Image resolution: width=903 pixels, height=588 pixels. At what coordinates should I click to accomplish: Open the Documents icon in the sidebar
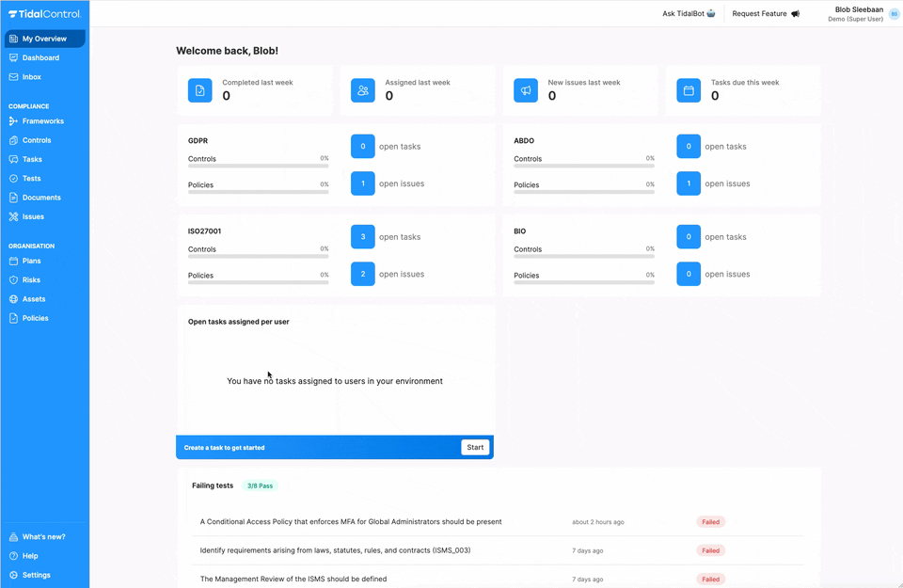pos(13,197)
